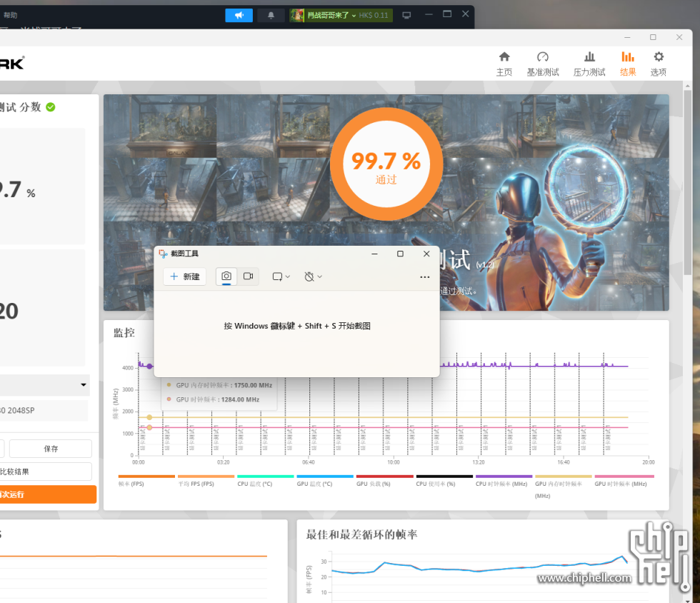The image size is (700, 603).
Task: Click the Snipping Tool app icon in title bar
Action: point(163,254)
